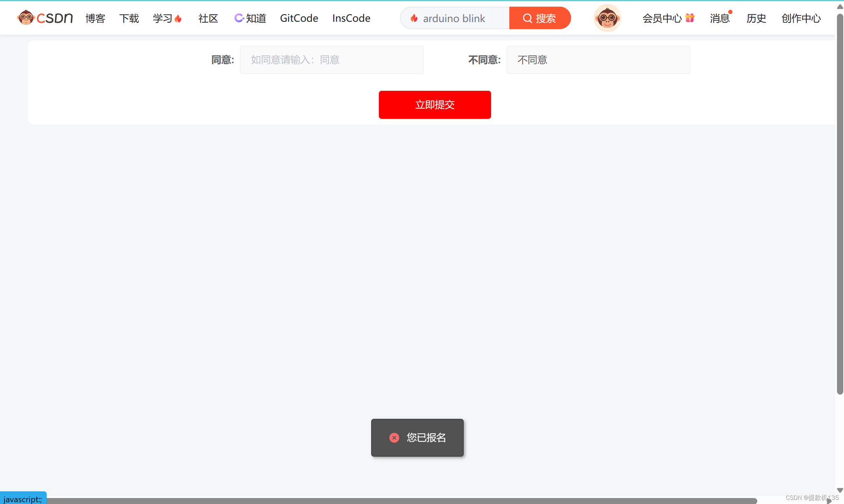The height and width of the screenshot is (504, 844).
Task: Click the gift icon beside 会员中心
Action: pos(690,18)
